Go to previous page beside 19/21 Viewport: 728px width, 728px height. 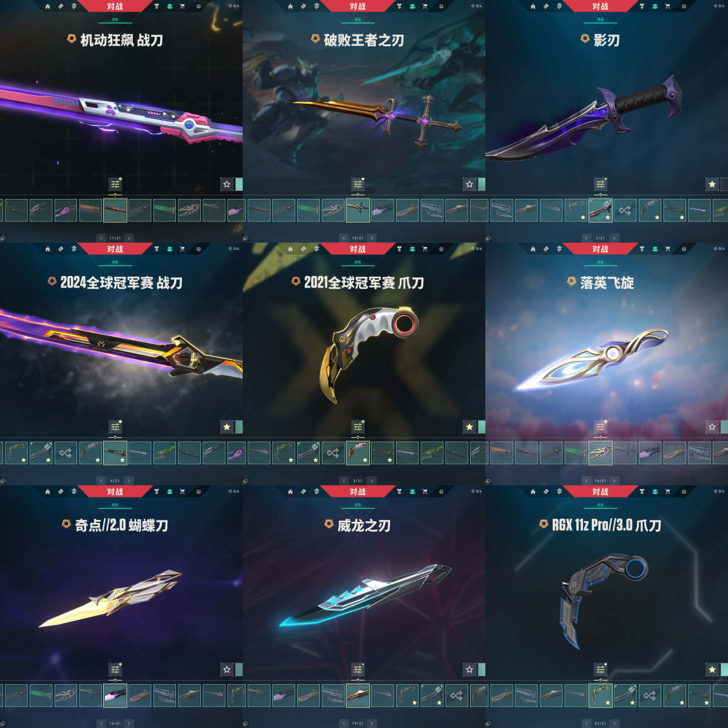tap(344, 724)
